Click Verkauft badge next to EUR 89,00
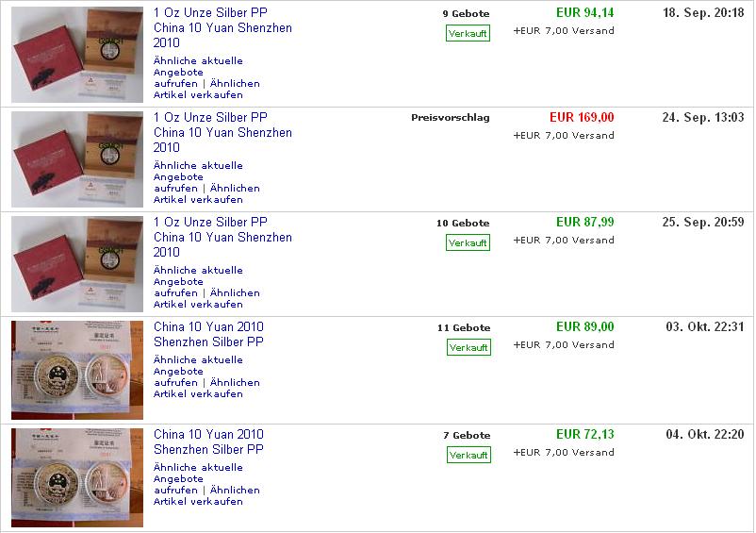 click(x=468, y=347)
